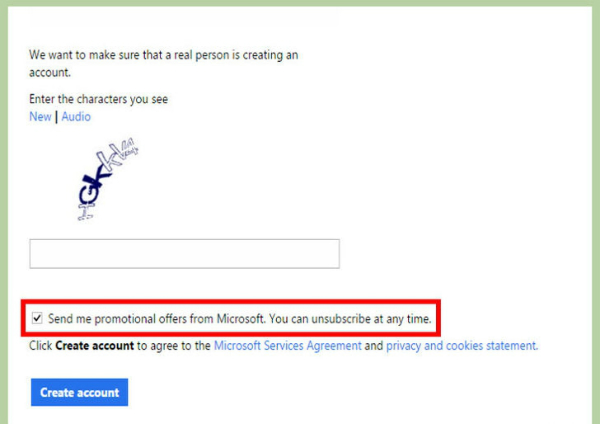Viewport: 600px width, 424px height.
Task: Select the empty field below the captcha image
Action: click(184, 254)
